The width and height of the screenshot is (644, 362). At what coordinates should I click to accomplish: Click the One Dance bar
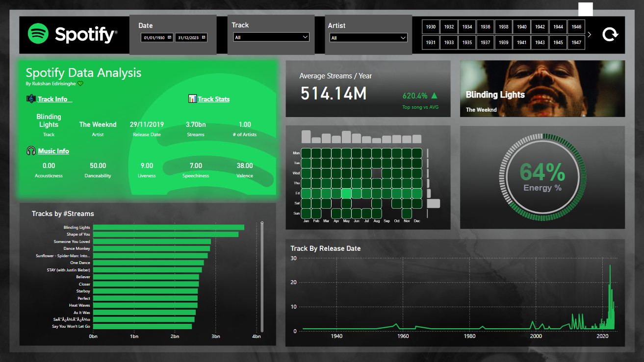149,263
